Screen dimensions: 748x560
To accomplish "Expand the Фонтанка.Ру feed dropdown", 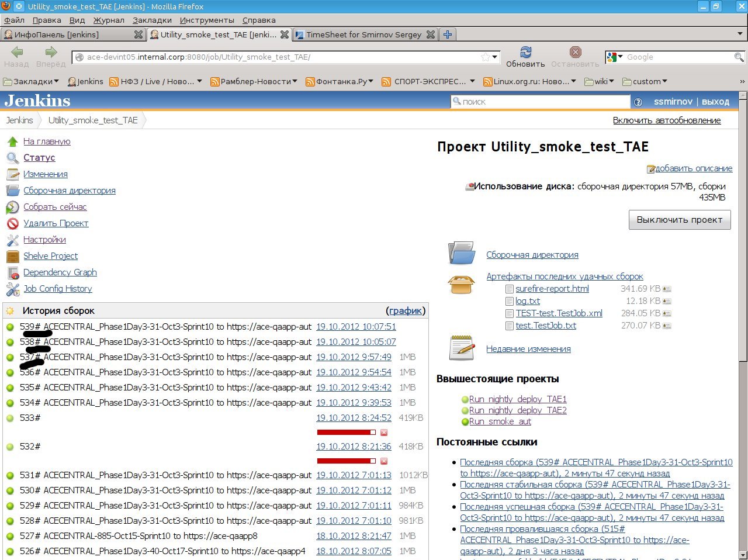I will click(340, 81).
